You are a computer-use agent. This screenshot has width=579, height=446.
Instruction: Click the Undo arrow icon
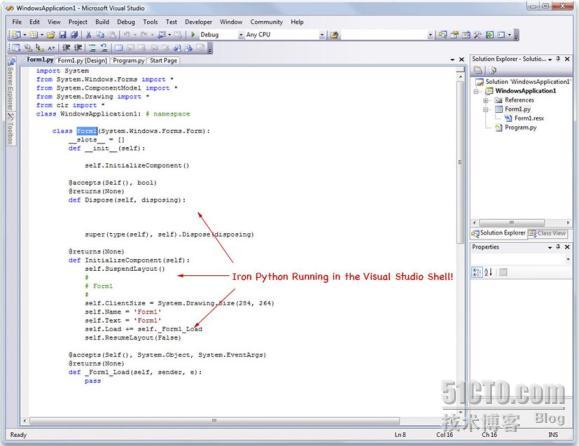(127, 35)
